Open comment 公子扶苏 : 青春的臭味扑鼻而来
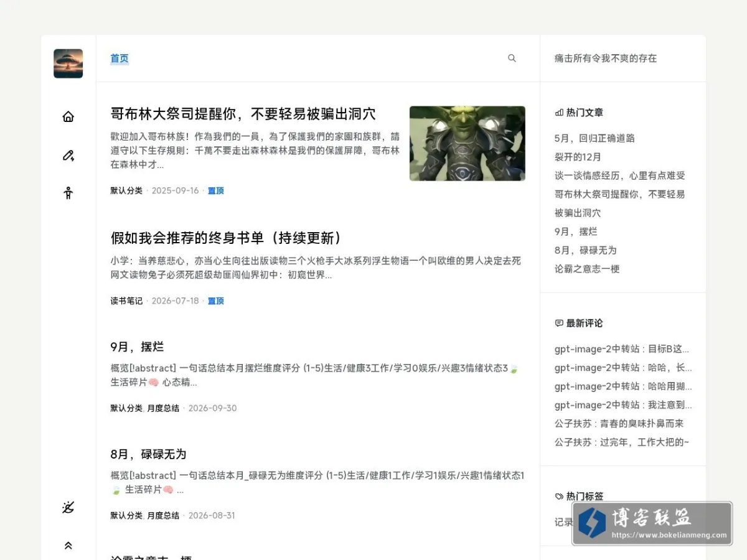747x560 pixels. click(x=619, y=423)
